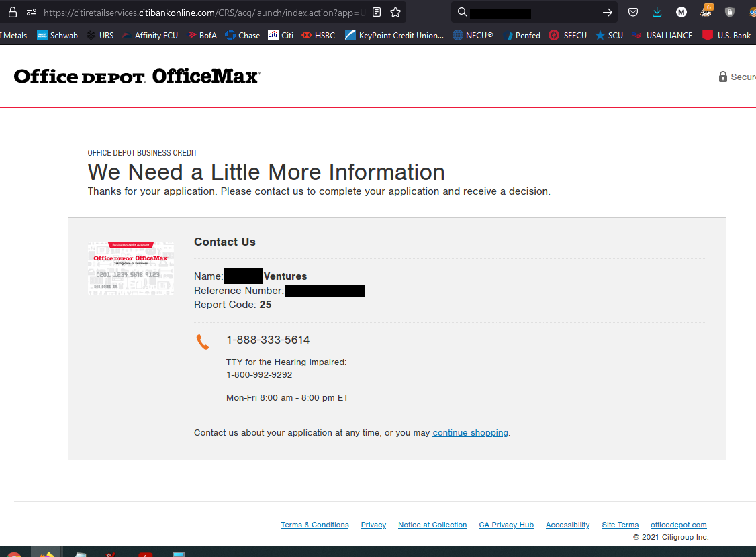This screenshot has width=756, height=557.
Task: Click the Office Depot OfficeMax logo
Action: 137,77
